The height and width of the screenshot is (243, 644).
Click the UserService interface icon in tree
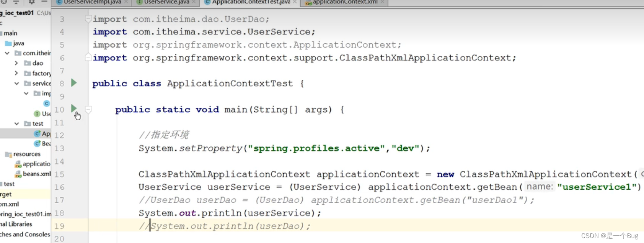click(37, 114)
